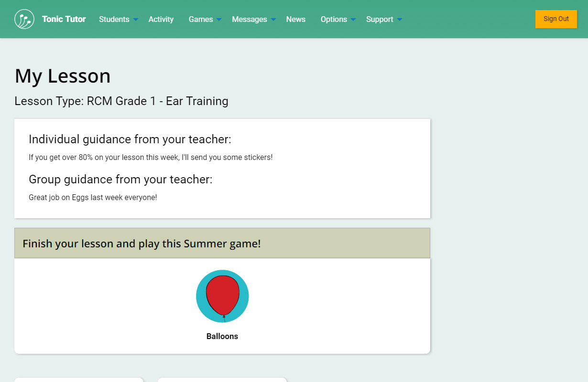The image size is (588, 382).
Task: Select Messages in the navigation bar
Action: coord(249,19)
